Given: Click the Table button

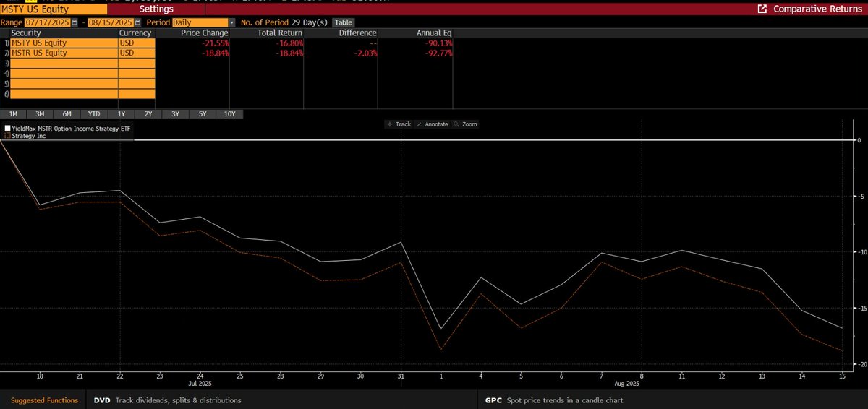Looking at the screenshot, I should coord(344,22).
